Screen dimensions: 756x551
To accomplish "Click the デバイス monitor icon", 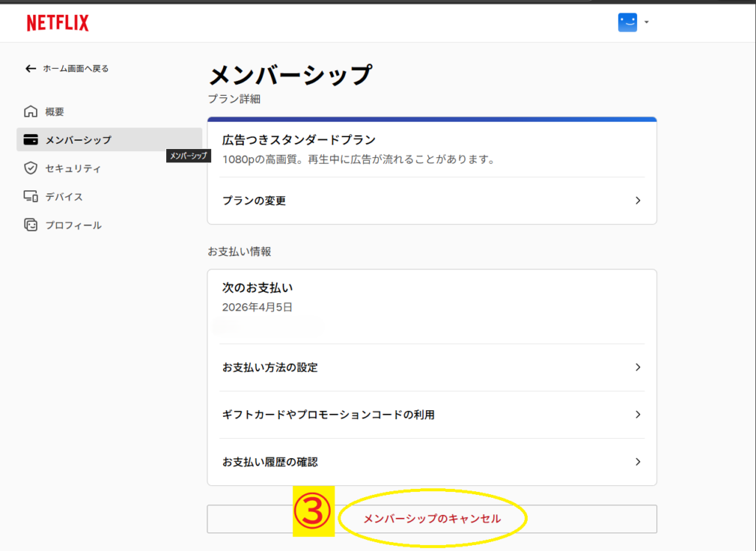I will coord(30,197).
